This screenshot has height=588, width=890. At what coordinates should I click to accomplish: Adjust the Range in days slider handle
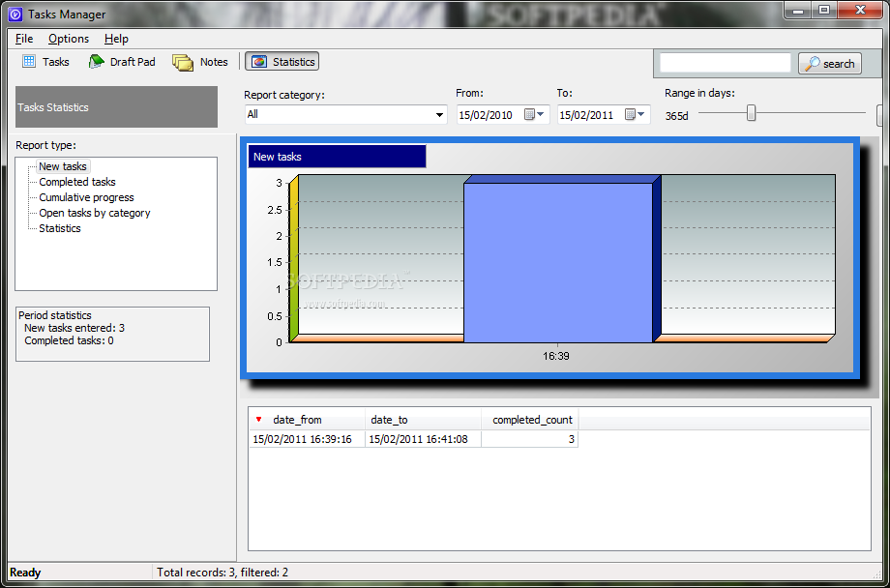pos(751,113)
